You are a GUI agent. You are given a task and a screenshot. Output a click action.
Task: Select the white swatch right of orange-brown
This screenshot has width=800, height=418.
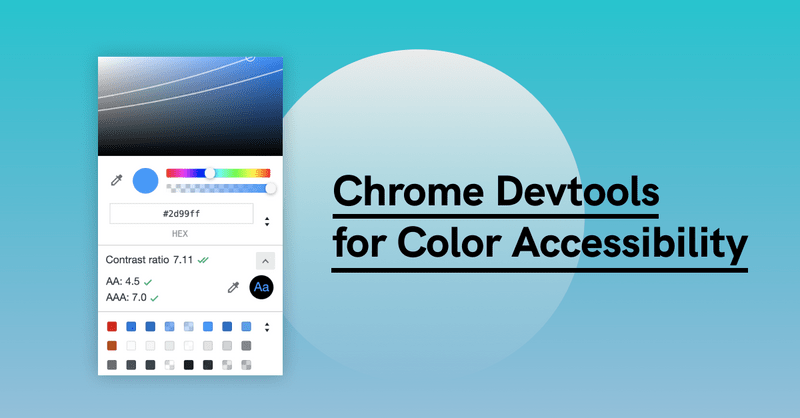point(131,346)
